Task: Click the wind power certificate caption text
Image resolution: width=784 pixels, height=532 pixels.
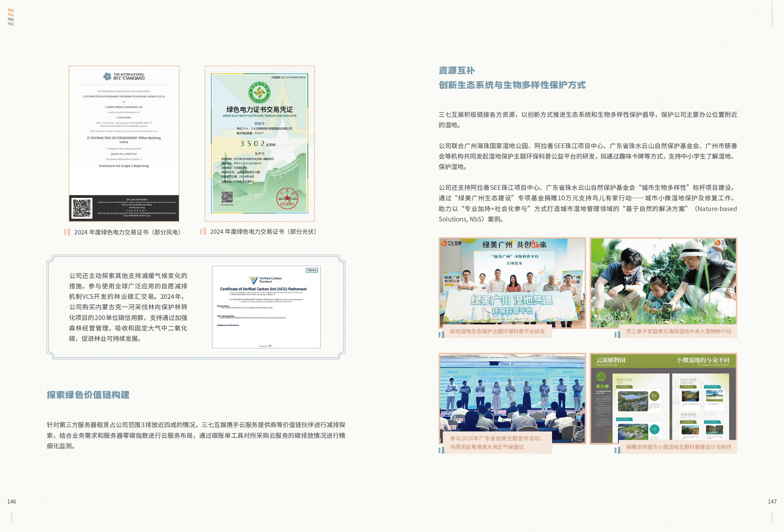Action: [x=127, y=232]
